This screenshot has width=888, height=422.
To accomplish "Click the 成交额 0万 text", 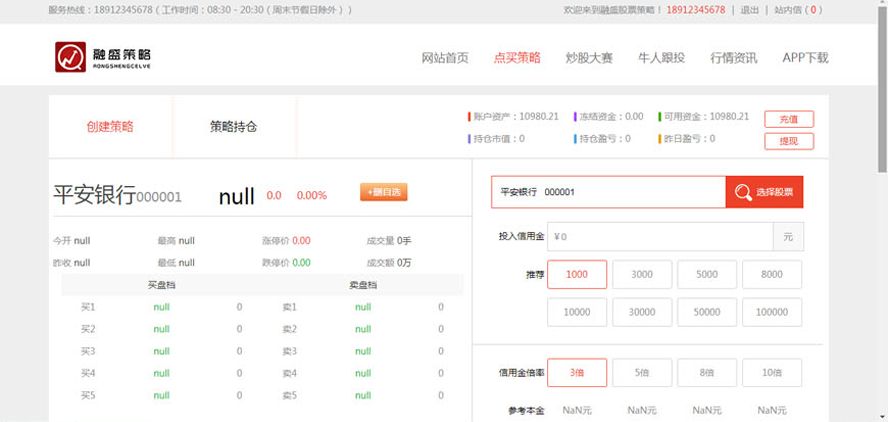I will click(389, 263).
